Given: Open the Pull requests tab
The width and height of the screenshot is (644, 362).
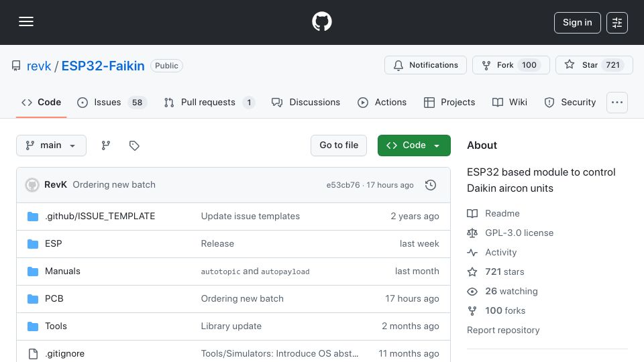Looking at the screenshot, I should tap(209, 102).
